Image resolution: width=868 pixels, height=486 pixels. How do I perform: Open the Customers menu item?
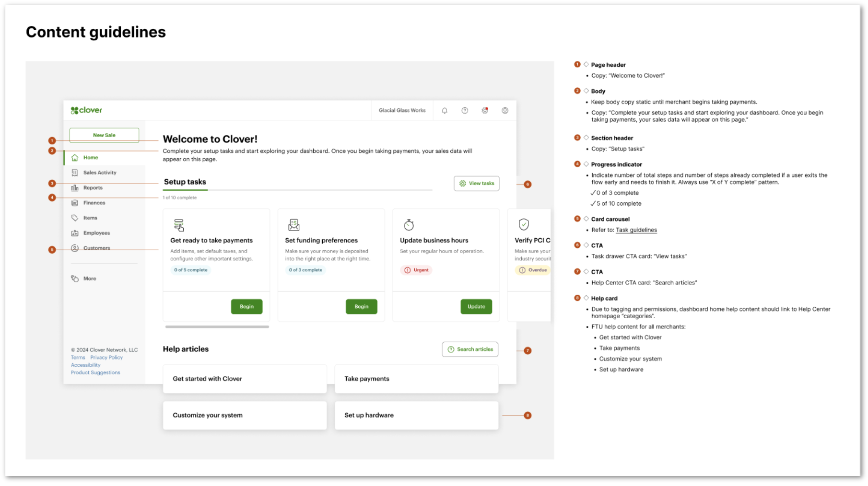(104, 248)
